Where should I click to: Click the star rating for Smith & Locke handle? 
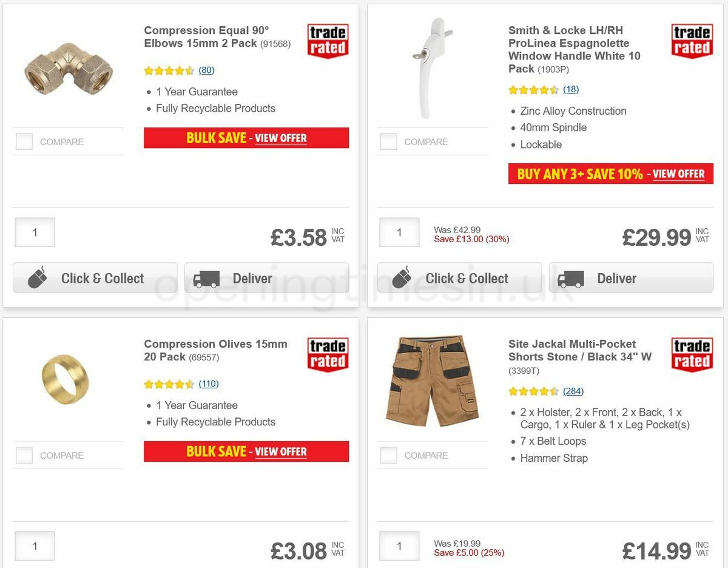[x=534, y=89]
